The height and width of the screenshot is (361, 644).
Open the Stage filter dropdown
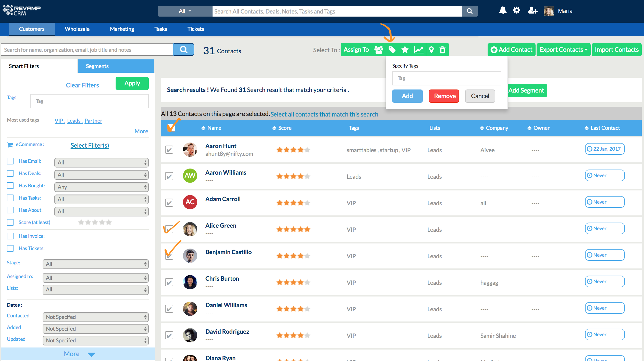[x=95, y=264]
